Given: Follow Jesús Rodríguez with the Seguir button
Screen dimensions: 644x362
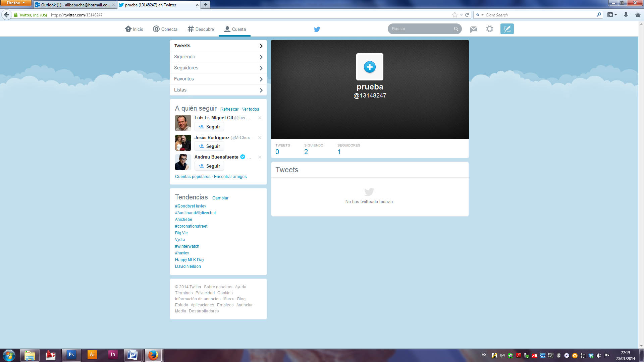Looking at the screenshot, I should (209, 146).
